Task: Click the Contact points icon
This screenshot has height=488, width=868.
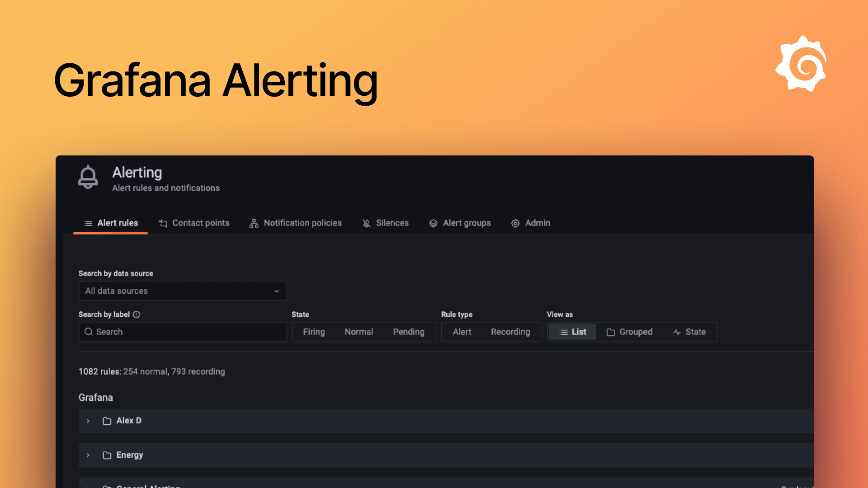Action: point(163,223)
